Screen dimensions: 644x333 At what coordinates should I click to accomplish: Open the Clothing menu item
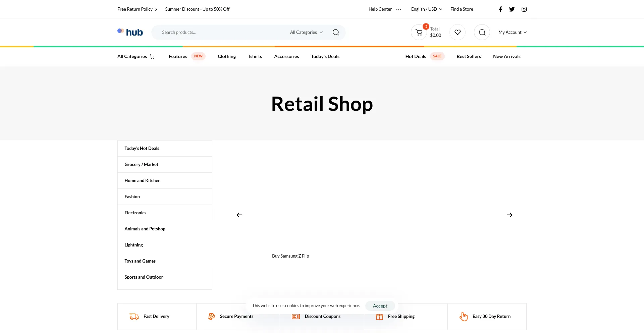(227, 57)
